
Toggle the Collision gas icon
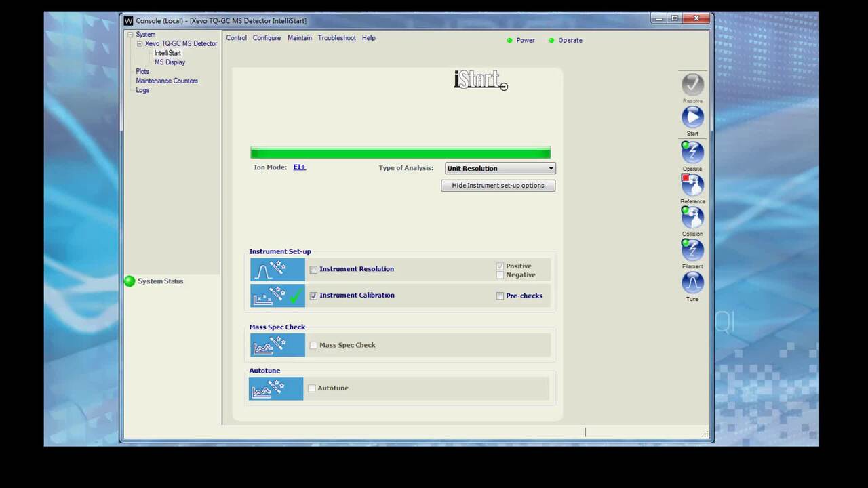tap(692, 218)
